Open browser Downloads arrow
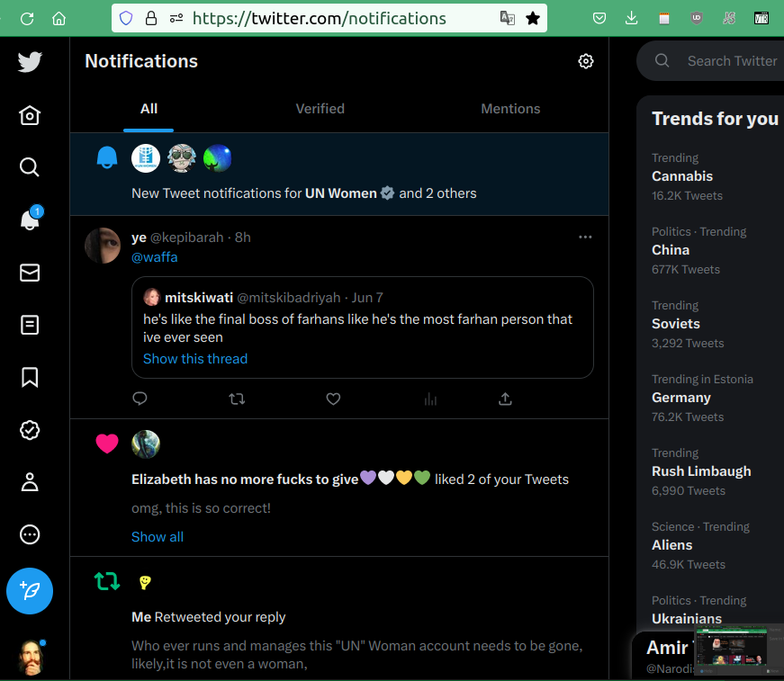784x681 pixels. tap(632, 19)
